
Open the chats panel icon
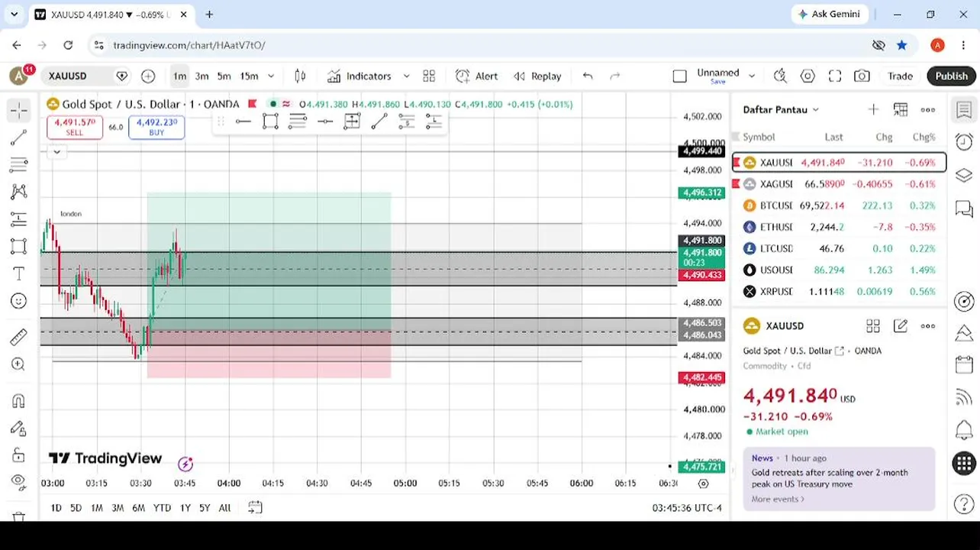964,208
